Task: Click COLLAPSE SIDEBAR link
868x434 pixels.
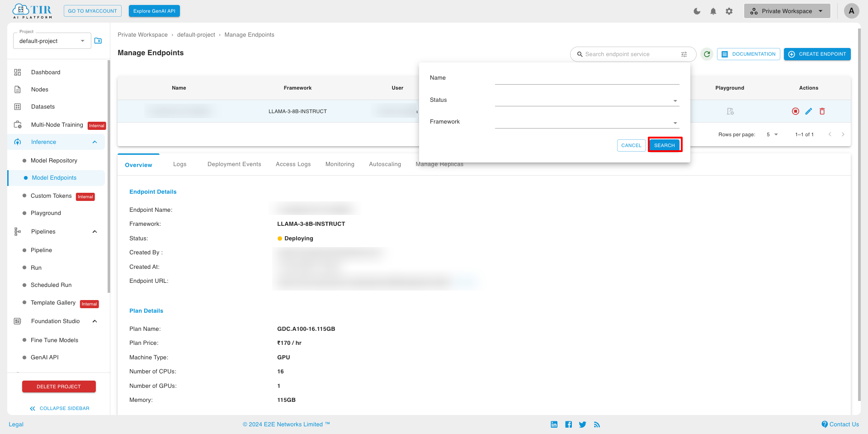Action: (60, 408)
